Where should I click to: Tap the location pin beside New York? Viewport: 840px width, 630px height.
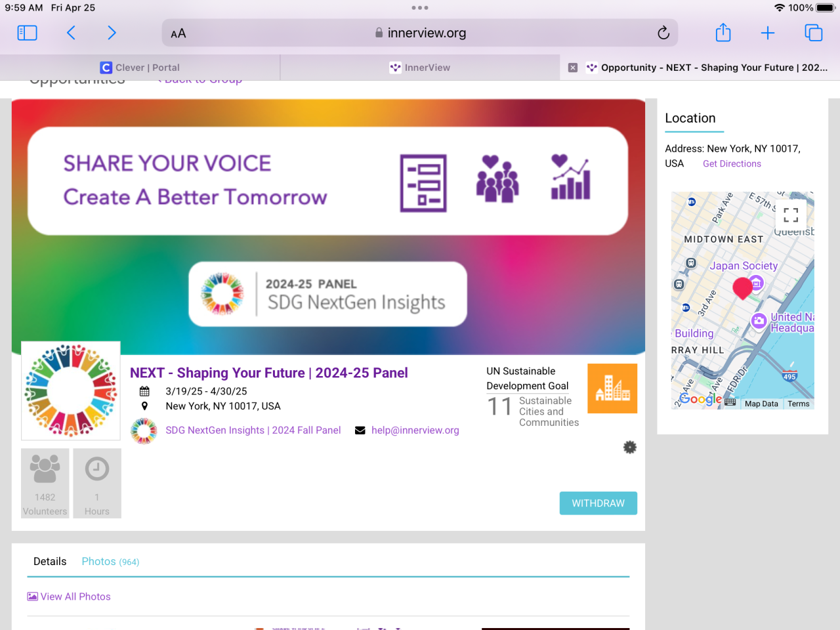(x=144, y=406)
